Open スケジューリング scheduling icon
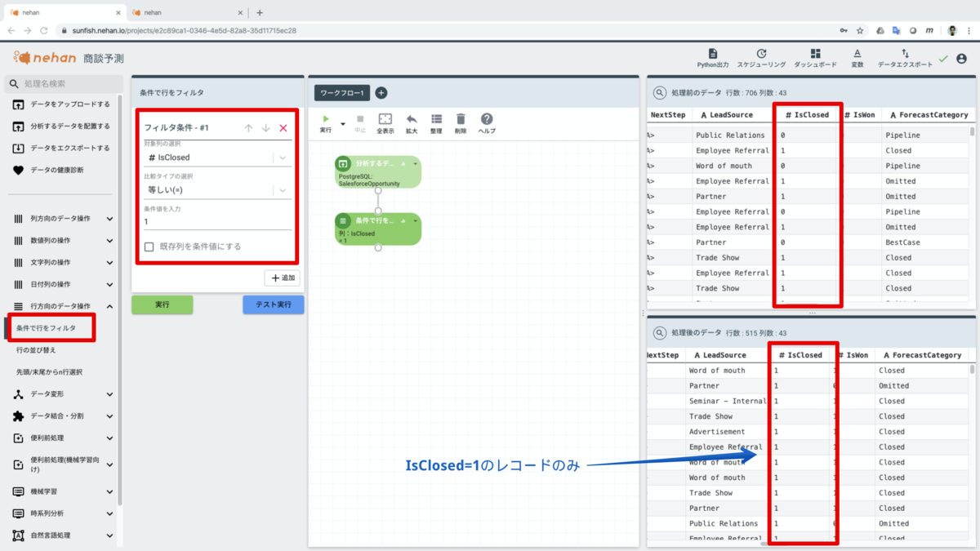980x551 pixels. tap(761, 53)
